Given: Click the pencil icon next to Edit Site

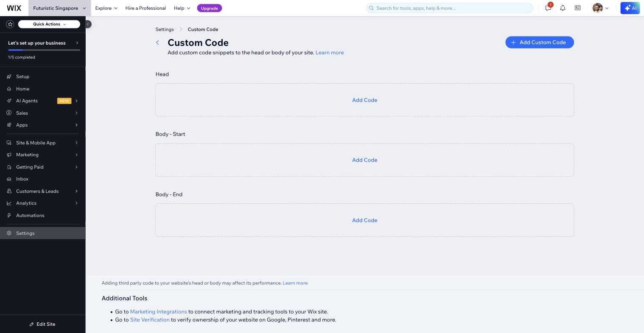Looking at the screenshot, I should [x=32, y=324].
